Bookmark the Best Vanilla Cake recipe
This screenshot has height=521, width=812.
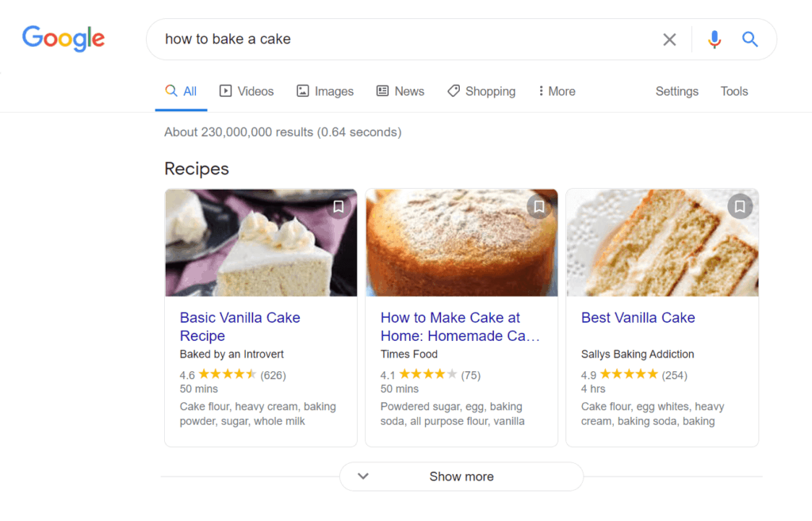tap(740, 207)
